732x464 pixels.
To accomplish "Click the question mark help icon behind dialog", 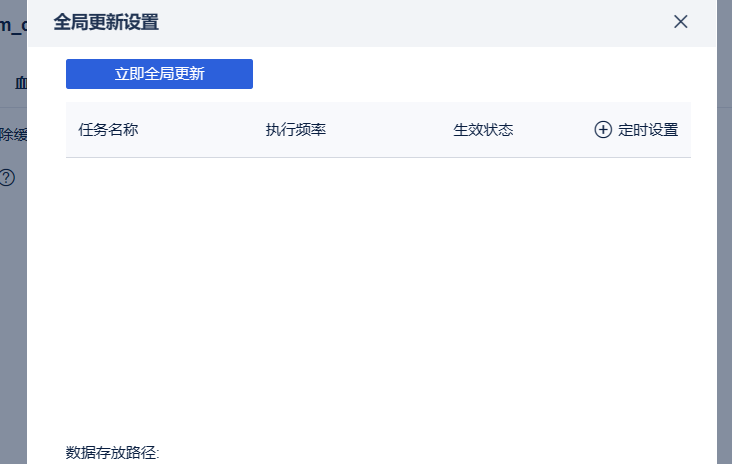I will (x=7, y=177).
